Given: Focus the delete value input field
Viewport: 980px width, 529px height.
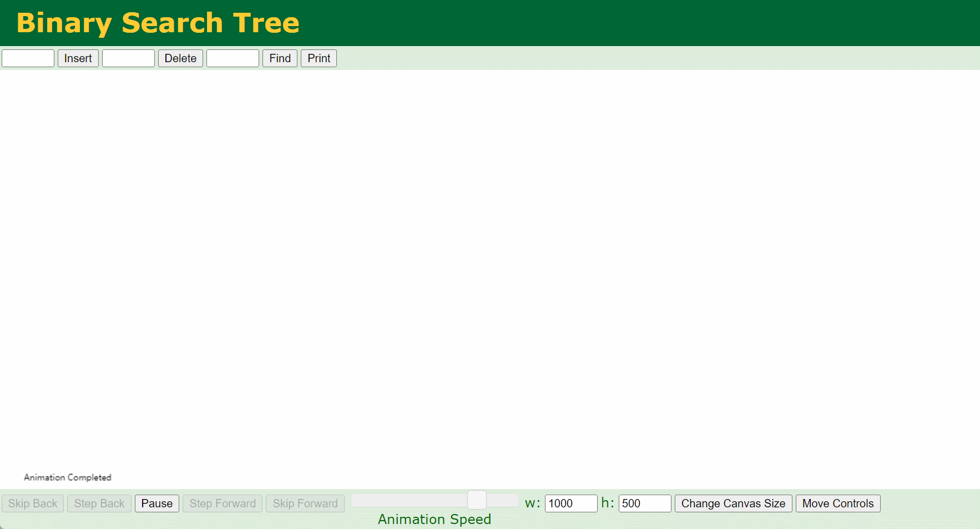Looking at the screenshot, I should point(128,58).
